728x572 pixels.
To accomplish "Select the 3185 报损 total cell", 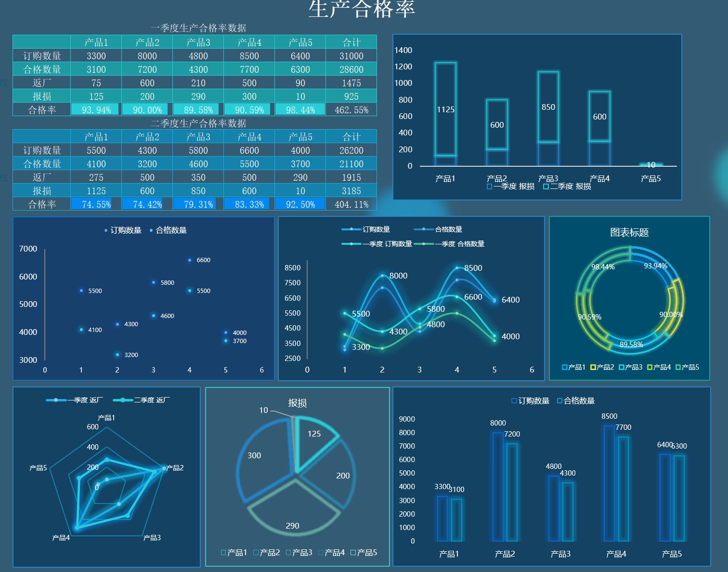I will [351, 191].
